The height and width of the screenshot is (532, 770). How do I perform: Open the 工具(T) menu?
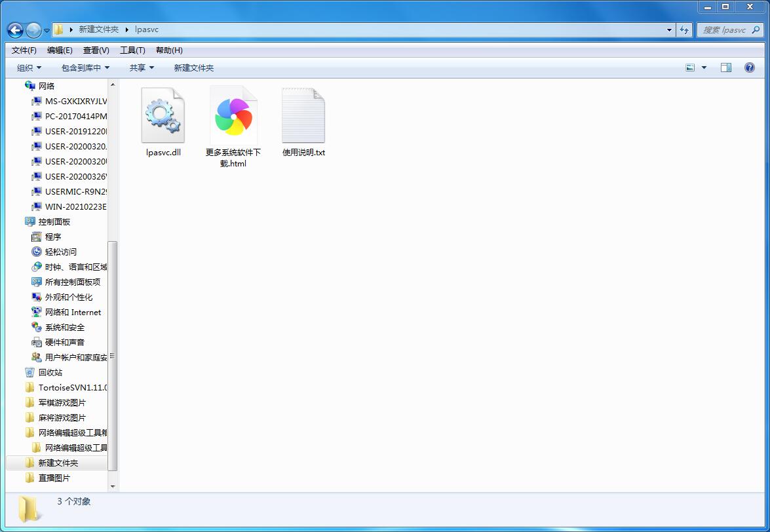132,50
